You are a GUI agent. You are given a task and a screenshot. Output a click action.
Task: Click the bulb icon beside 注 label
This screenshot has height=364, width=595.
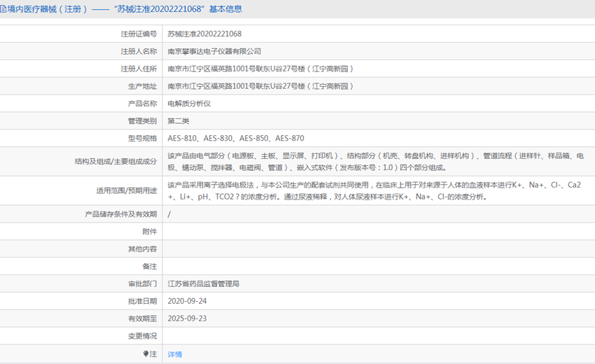click(x=146, y=353)
